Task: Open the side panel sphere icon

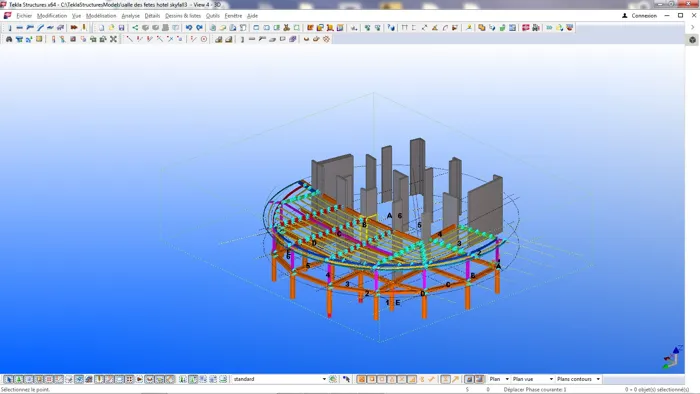Action: [x=692, y=40]
